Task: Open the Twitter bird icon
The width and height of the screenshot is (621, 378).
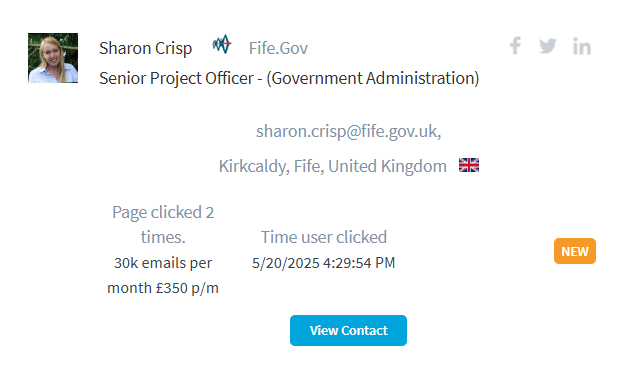Action: 548,46
